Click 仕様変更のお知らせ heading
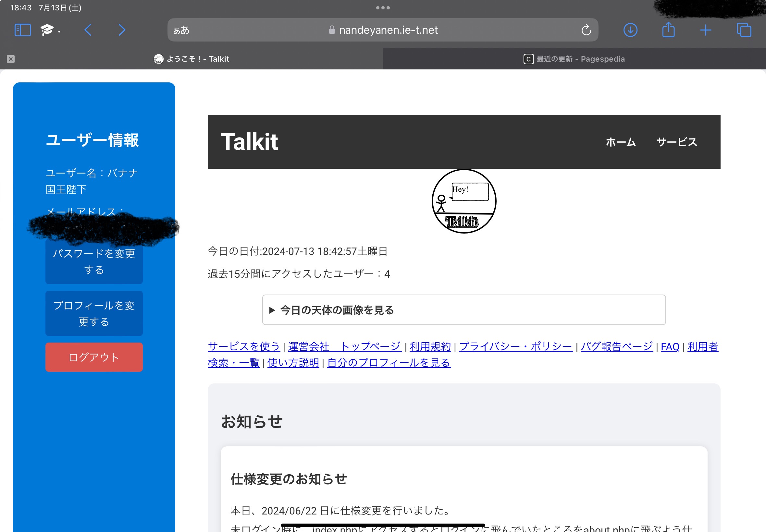The width and height of the screenshot is (766, 532). 289,479
